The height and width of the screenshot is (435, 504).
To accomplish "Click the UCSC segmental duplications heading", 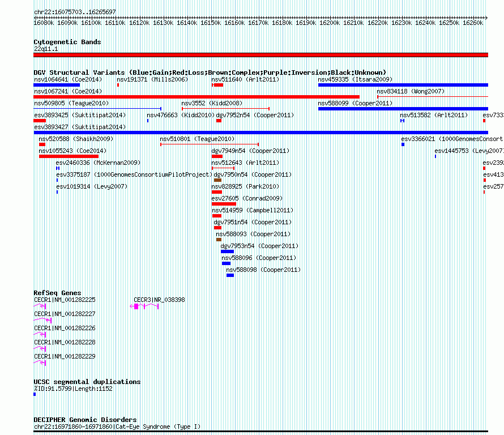I will point(87,382).
